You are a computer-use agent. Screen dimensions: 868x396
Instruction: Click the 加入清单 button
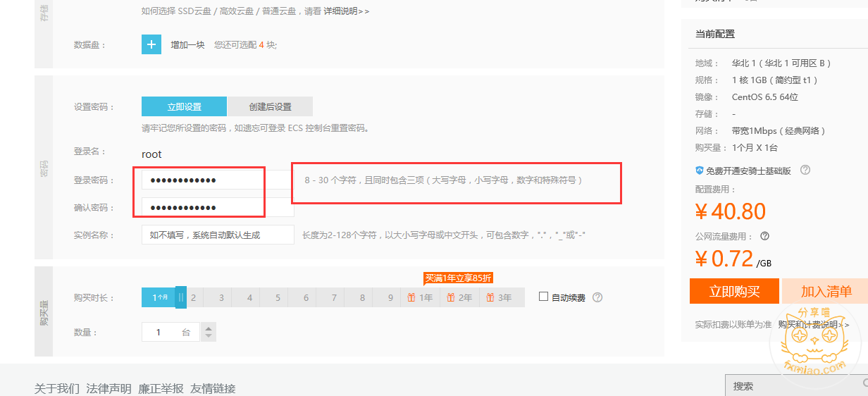[x=826, y=291]
